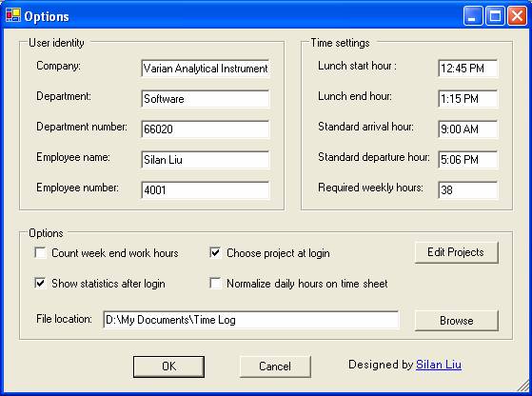Viewport: 532px width, 396px height.
Task: Click the Options window title icon
Action: [x=13, y=15]
